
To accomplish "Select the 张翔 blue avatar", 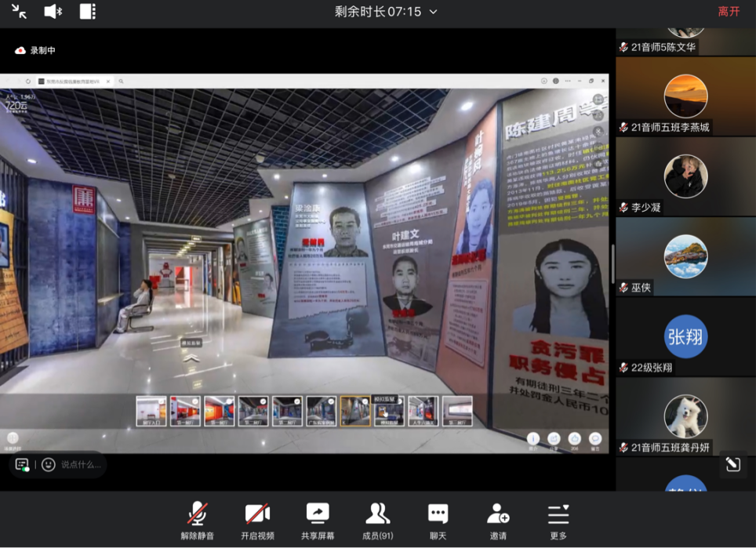I will click(685, 336).
